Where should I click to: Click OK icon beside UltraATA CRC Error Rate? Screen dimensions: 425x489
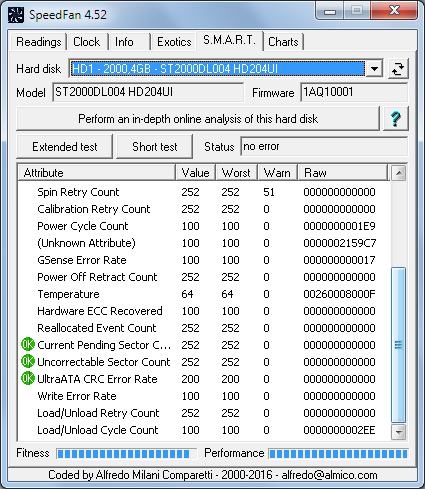[28, 379]
